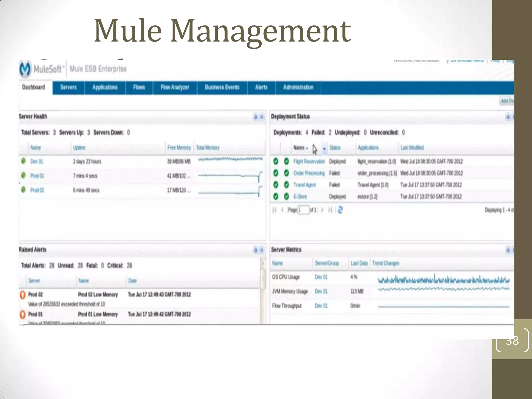Open the Administration tab
This screenshot has width=532, height=399.
click(x=298, y=87)
